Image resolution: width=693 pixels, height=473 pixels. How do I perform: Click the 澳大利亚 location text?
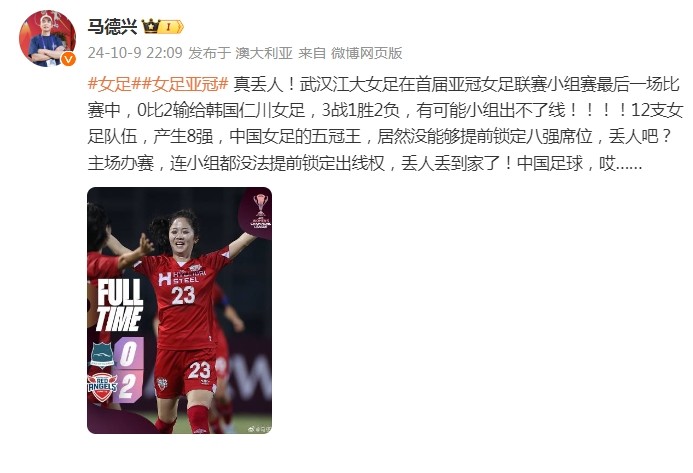(264, 53)
